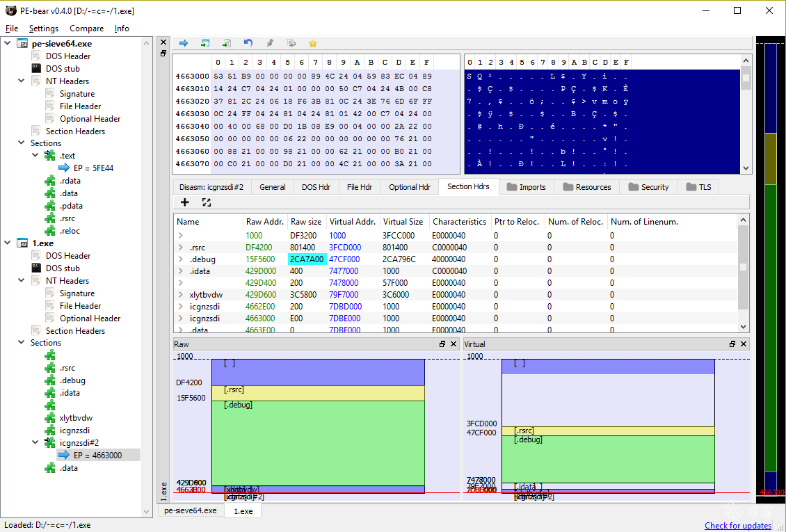
Task: Switch to the Optional Hdr tab
Action: point(410,187)
